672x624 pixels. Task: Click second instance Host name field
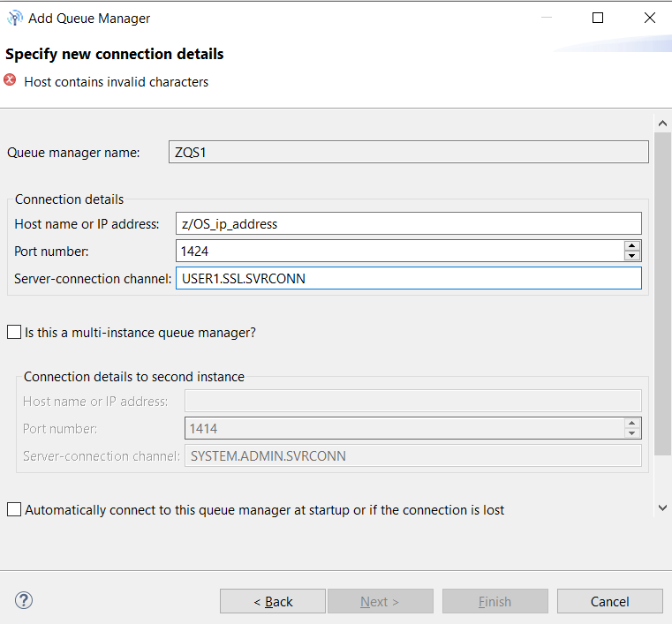click(413, 401)
